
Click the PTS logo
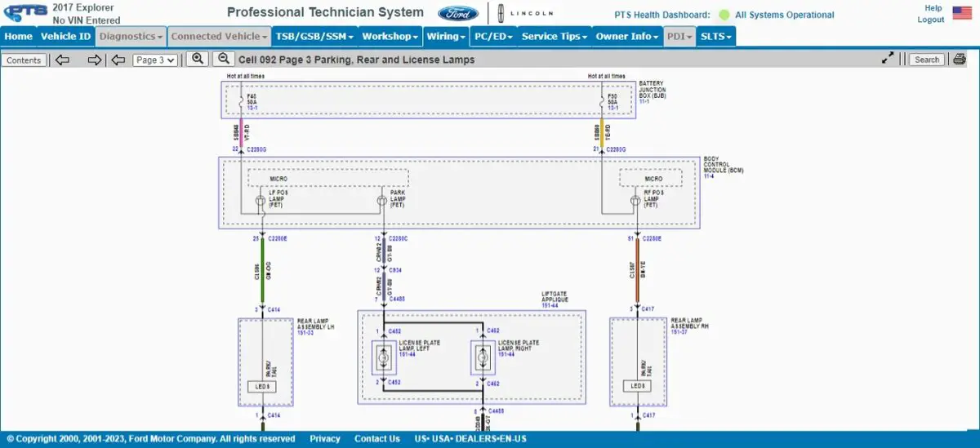[24, 12]
